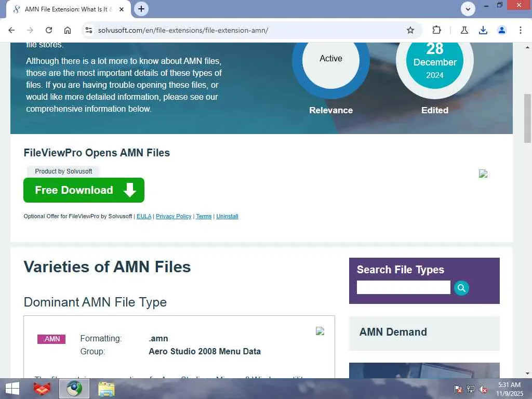Image resolution: width=532 pixels, height=399 pixels.
Task: Click the network tray icon
Action: [471, 389]
